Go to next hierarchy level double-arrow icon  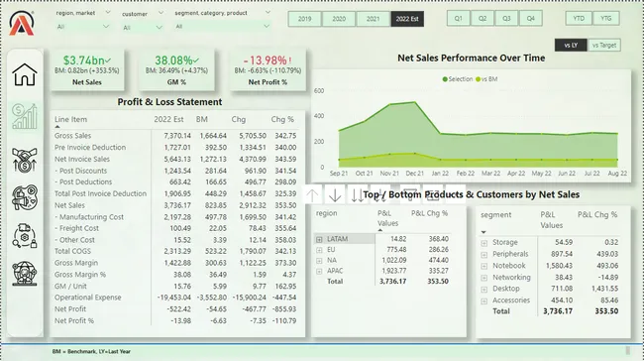[358, 195]
